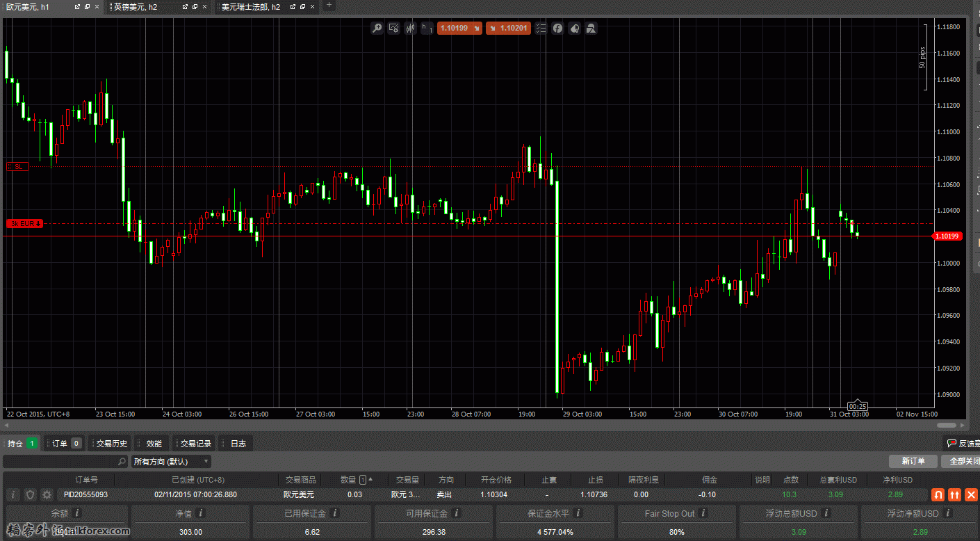Screen dimensions: 980x541
Task: Open the 交易历史 history tab
Action: pos(111,443)
